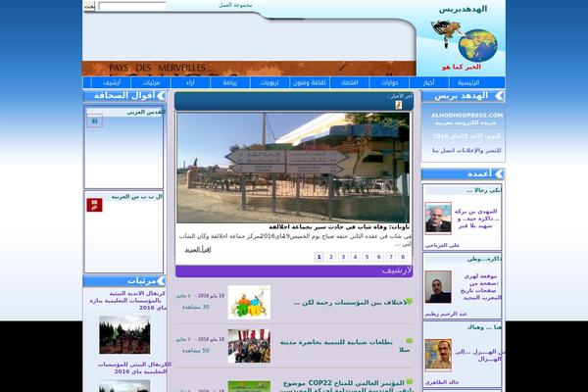This screenshot has height=392, width=588.
Task: Open هنا ... وهناك column title
Action: click(x=484, y=327)
